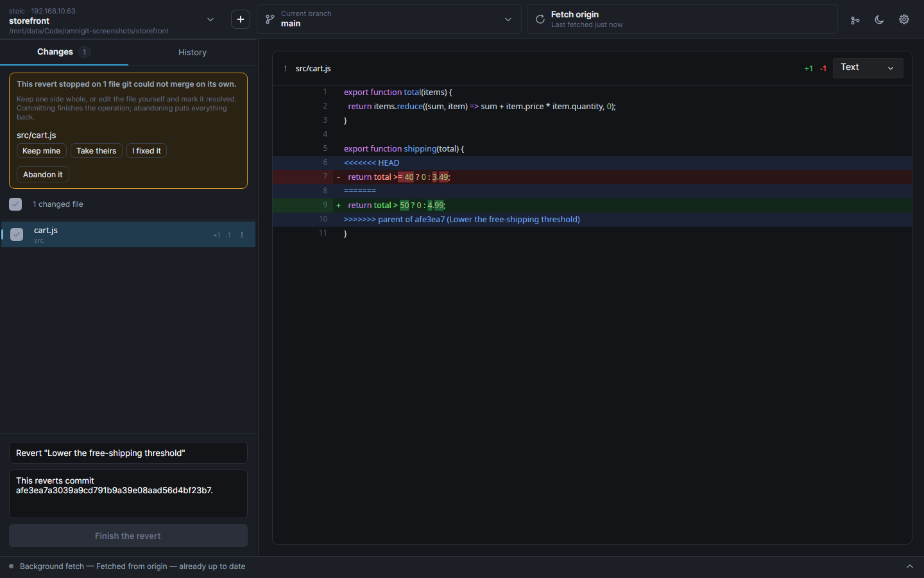Click the items.reduce return line
The image size is (924, 578).
tap(592, 107)
